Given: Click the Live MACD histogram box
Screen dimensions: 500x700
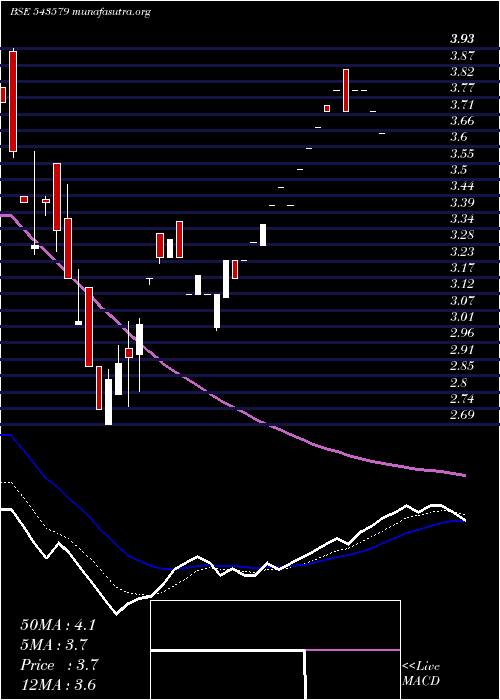Looking at the screenshot, I should click(275, 650).
